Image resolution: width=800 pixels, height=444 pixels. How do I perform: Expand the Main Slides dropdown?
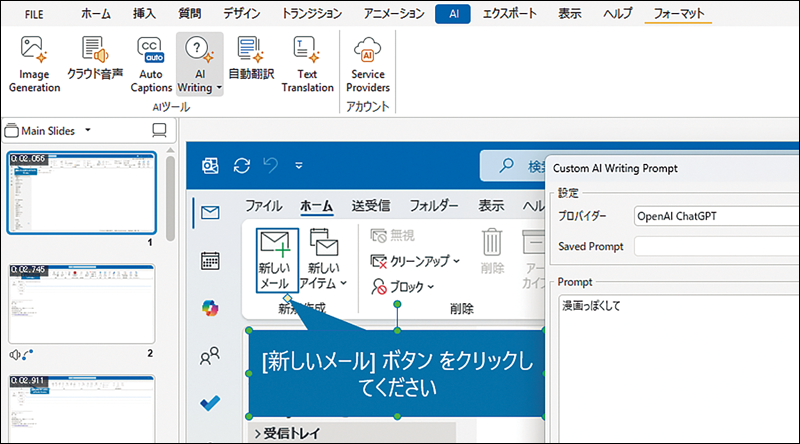(x=88, y=130)
